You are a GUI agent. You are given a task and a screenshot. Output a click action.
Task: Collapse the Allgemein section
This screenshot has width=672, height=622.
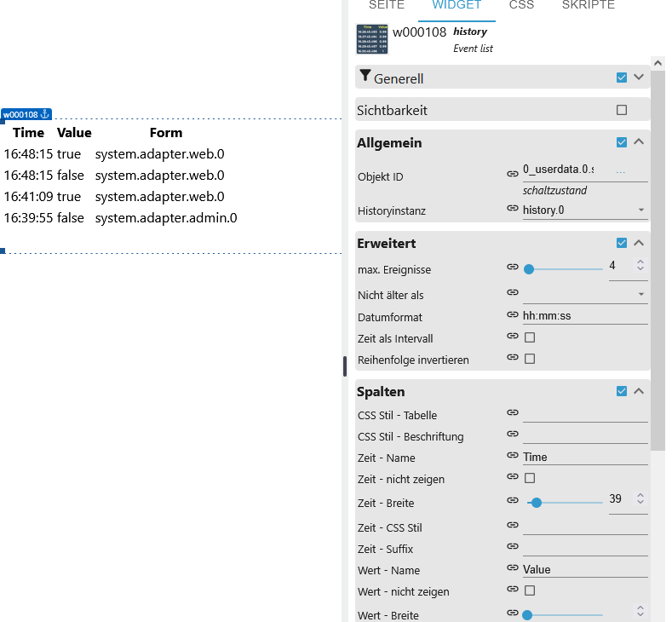(x=639, y=142)
